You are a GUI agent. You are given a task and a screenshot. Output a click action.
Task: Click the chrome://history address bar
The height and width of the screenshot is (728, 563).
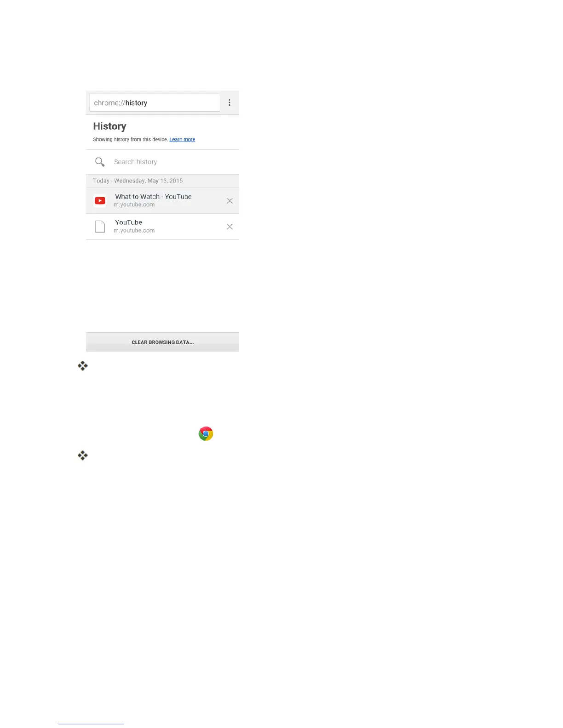(155, 103)
